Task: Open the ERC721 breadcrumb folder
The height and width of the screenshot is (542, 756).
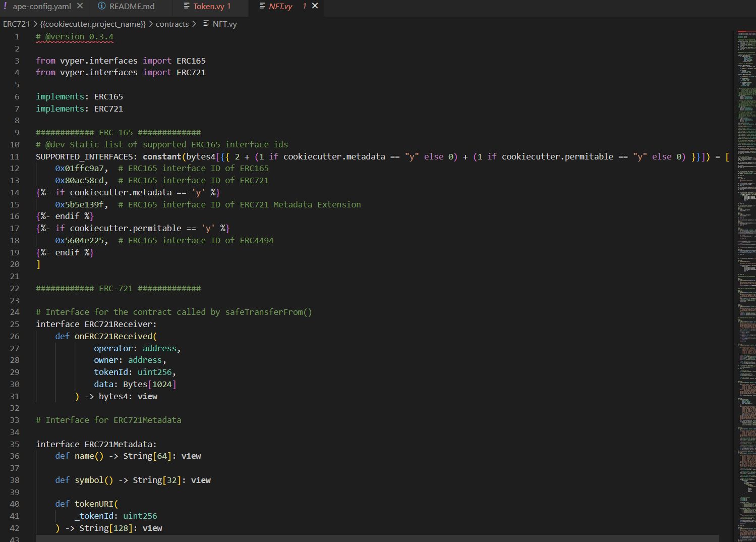Action: pos(16,24)
